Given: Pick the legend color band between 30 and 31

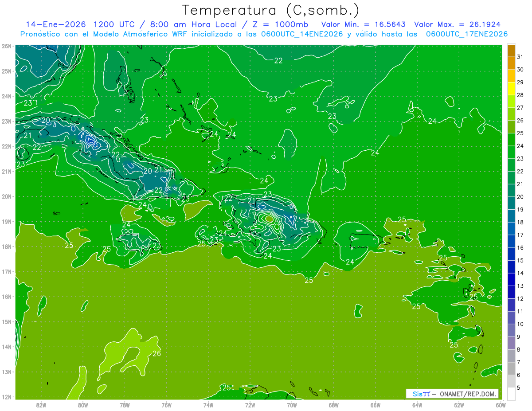Looking at the screenshot, I should [x=511, y=63].
